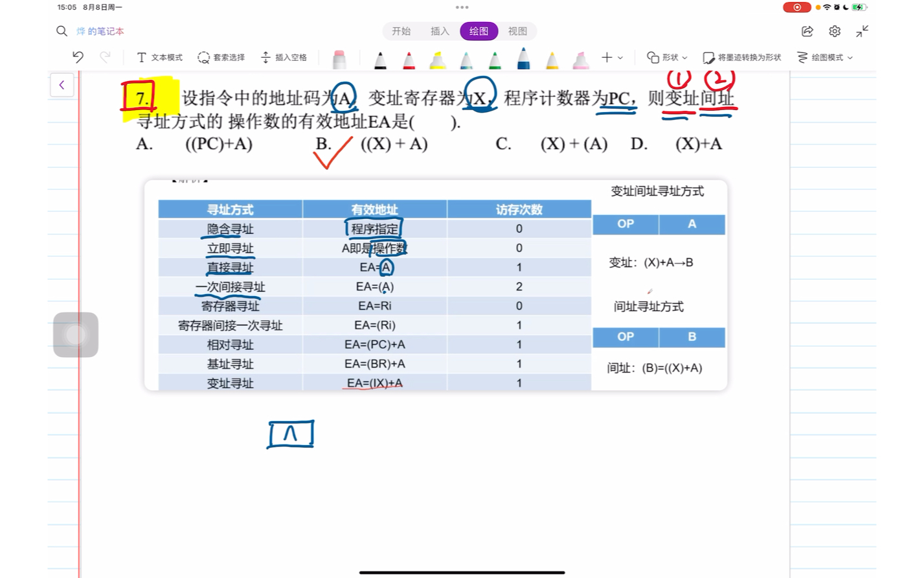Click the 寄存器间接一次寻址 cell
924x578 pixels.
(x=231, y=325)
